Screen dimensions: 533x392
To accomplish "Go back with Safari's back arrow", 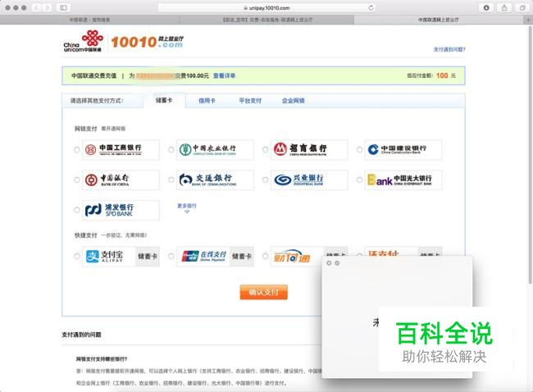I will pos(37,7).
